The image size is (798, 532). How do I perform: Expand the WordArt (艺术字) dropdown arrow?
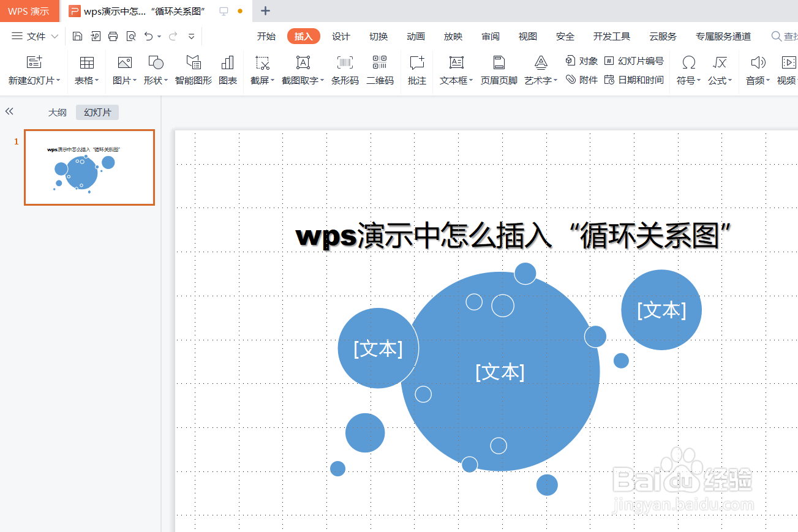coord(555,80)
